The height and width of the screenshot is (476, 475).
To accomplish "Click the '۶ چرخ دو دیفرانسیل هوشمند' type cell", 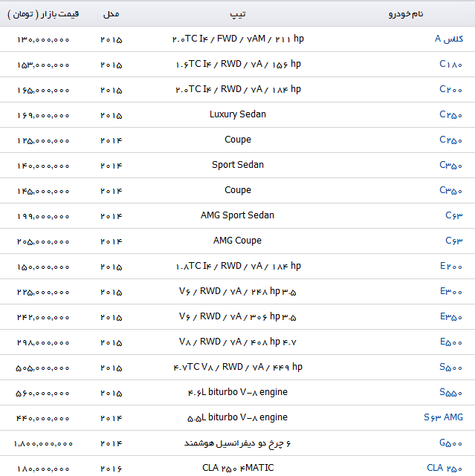I will 238,443.
